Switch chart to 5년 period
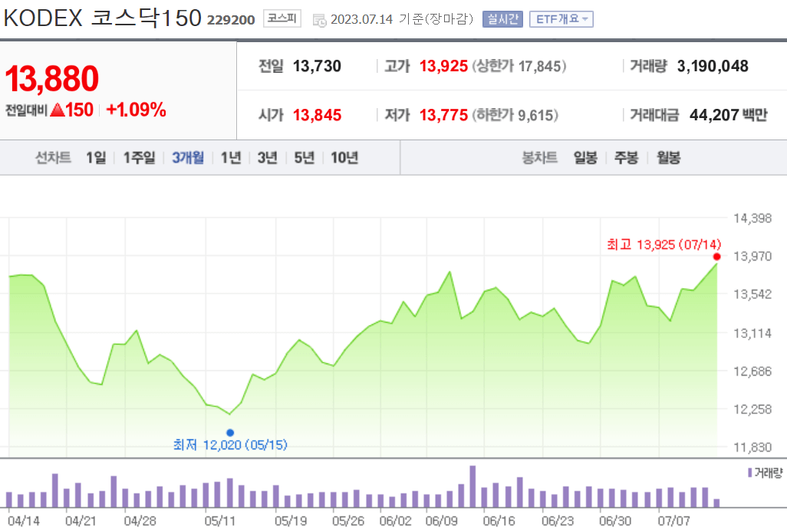Viewport: 787px width, 532px height. click(305, 158)
